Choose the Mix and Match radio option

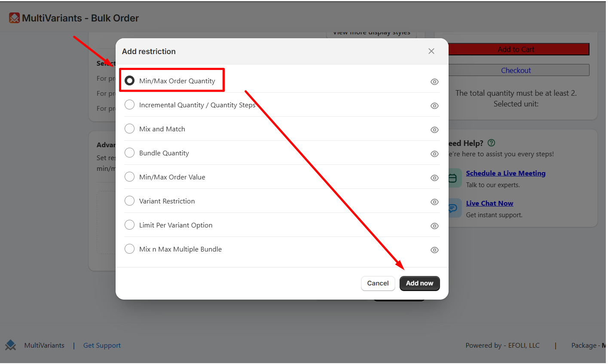coord(129,129)
